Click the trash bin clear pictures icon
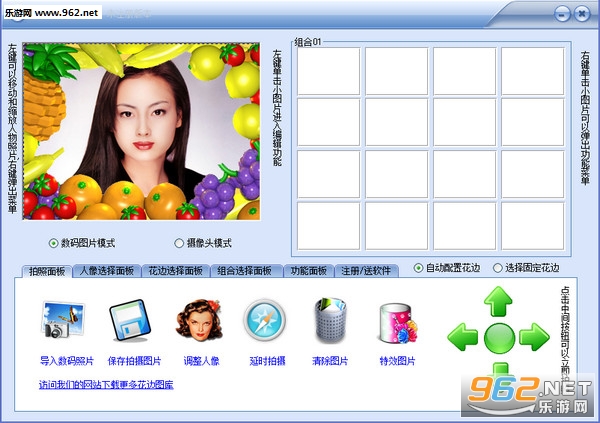600x423 pixels. coord(330,320)
